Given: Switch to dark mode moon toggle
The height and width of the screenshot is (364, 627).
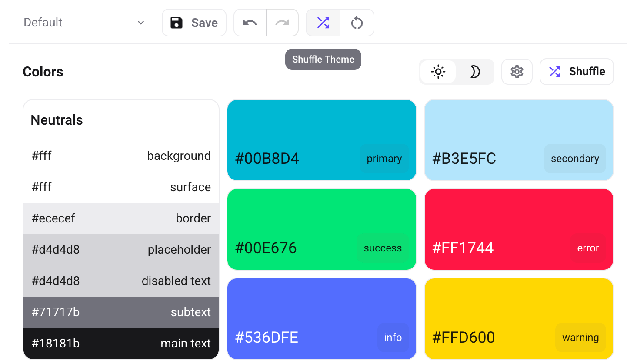Looking at the screenshot, I should (x=475, y=72).
